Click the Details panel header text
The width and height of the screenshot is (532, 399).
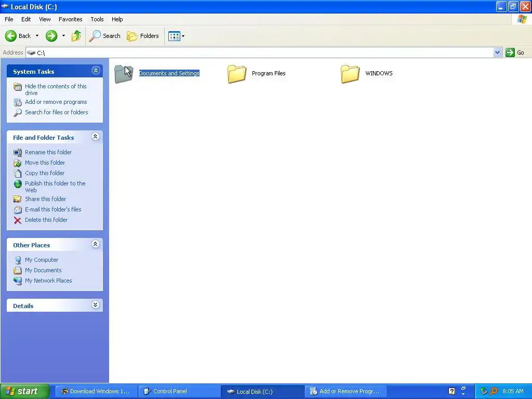23,306
